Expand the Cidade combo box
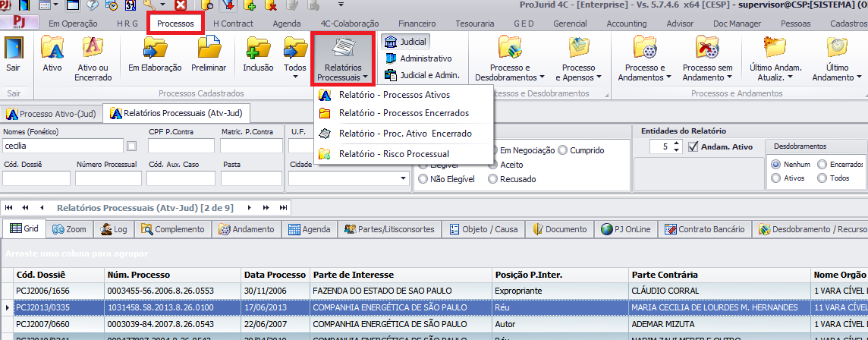 (x=402, y=178)
